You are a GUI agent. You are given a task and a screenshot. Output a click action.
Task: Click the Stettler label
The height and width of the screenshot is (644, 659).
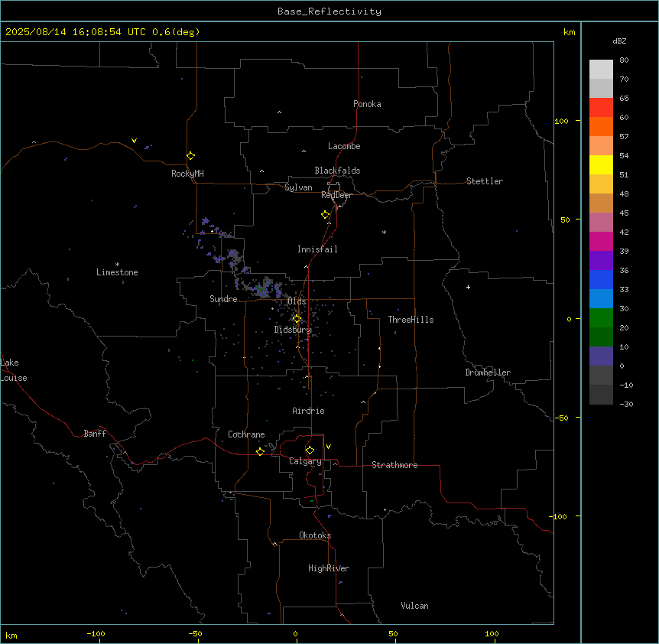coord(485,181)
